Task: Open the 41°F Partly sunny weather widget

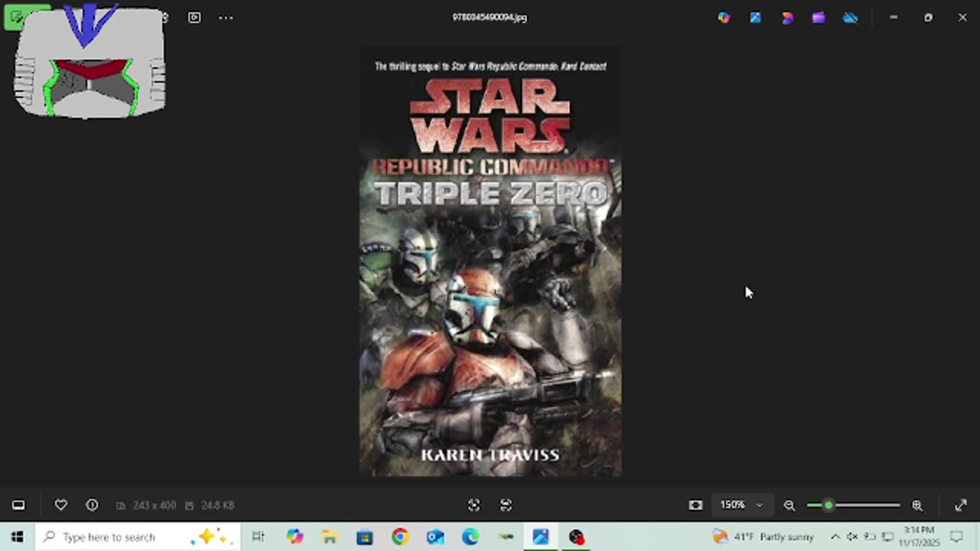Action: point(763,537)
